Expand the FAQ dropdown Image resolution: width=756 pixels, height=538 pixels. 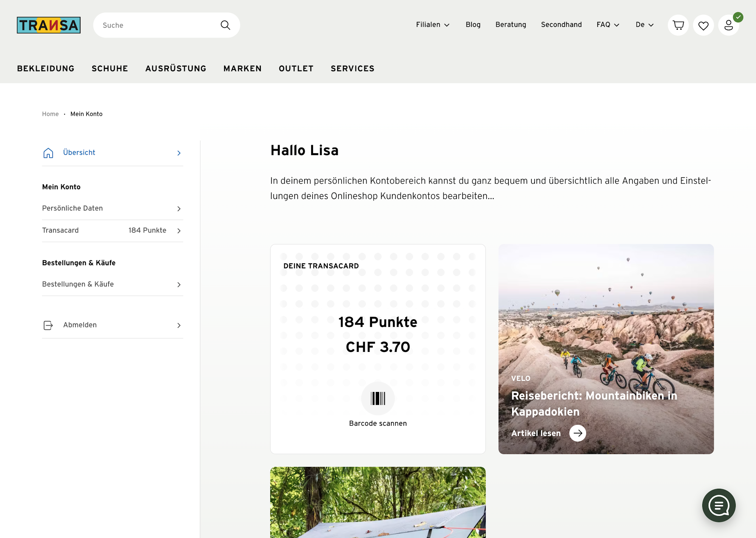coord(608,25)
